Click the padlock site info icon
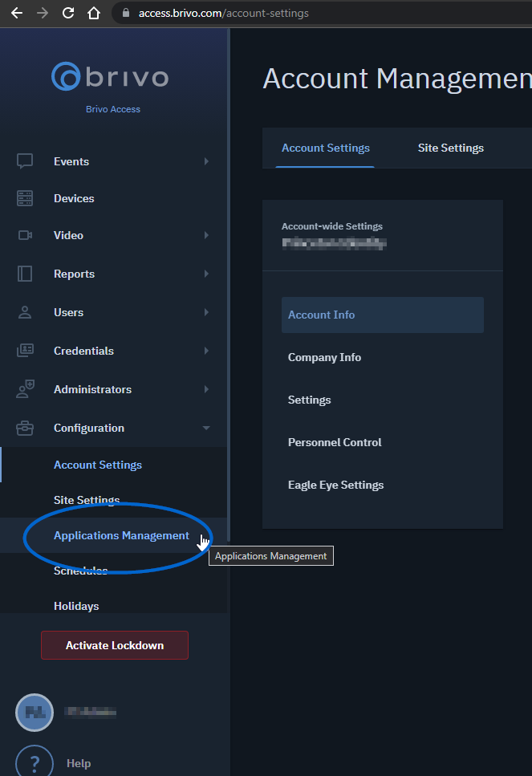This screenshot has height=776, width=532. tap(126, 13)
